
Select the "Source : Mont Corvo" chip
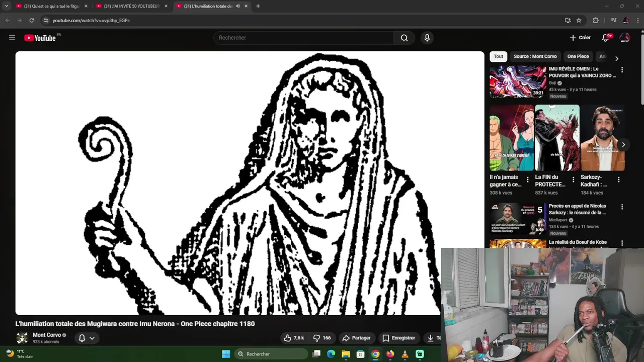pos(535,56)
